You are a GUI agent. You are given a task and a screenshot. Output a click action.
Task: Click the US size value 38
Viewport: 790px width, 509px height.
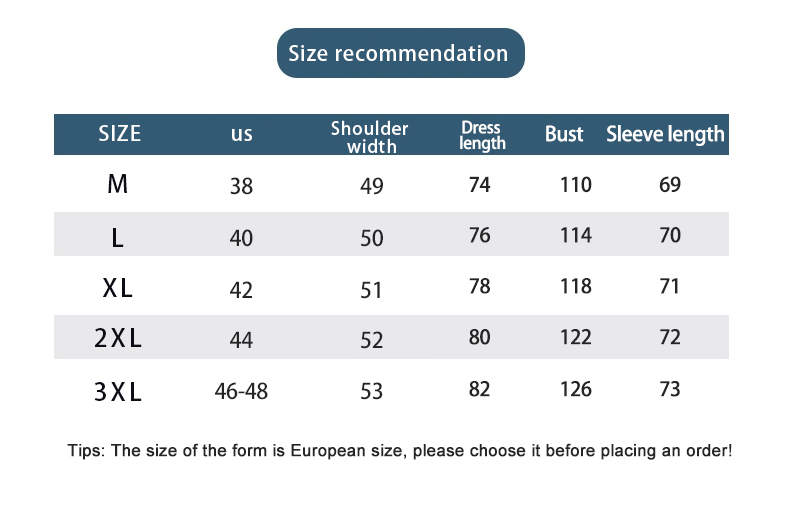(241, 186)
